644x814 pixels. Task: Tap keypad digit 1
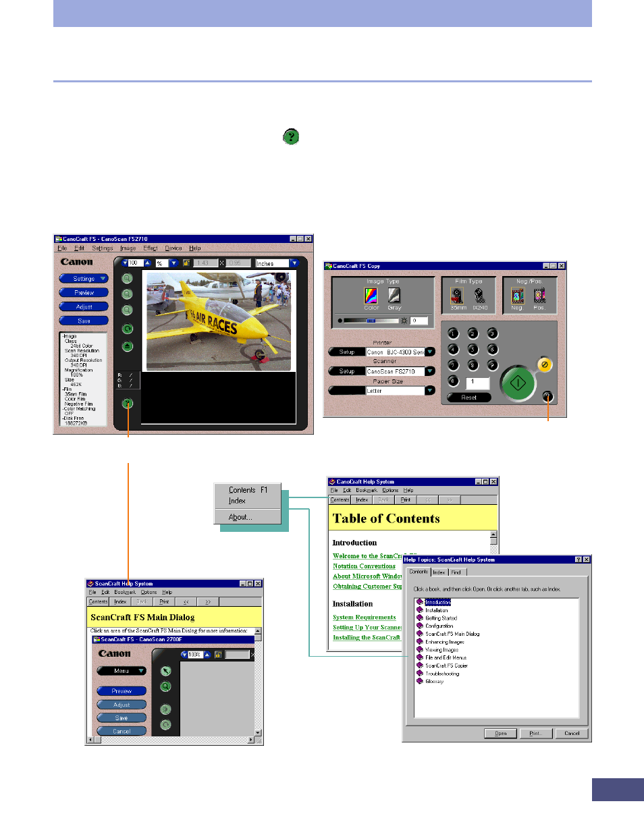(454, 333)
